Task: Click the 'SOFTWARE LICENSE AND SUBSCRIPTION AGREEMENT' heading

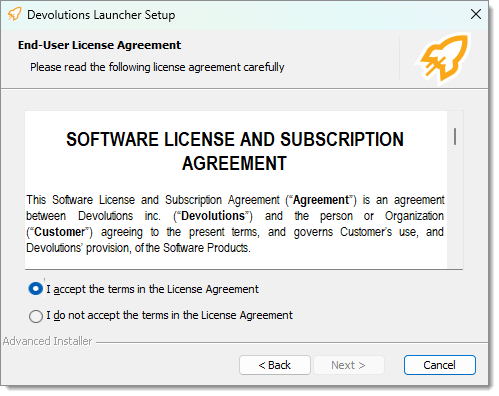Action: tap(235, 151)
